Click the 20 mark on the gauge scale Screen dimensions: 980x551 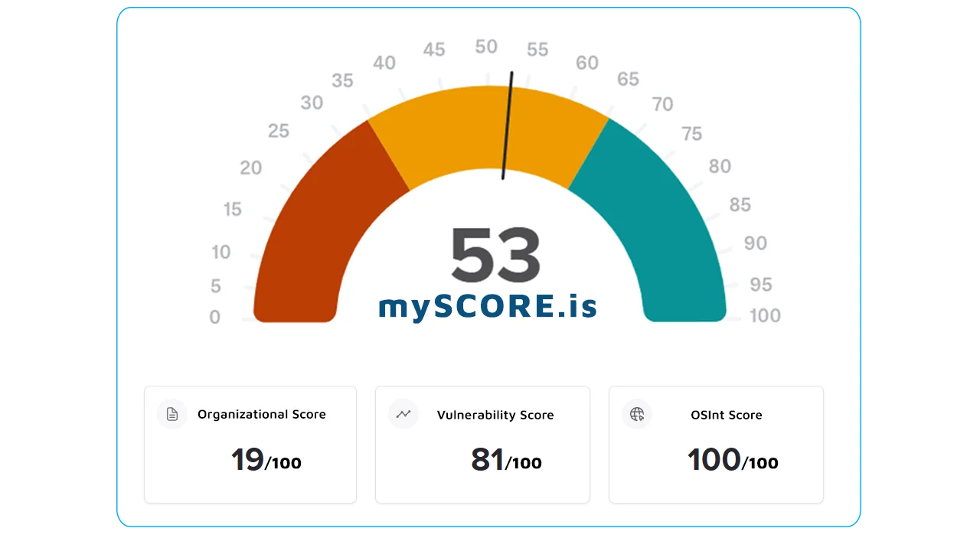pos(251,168)
